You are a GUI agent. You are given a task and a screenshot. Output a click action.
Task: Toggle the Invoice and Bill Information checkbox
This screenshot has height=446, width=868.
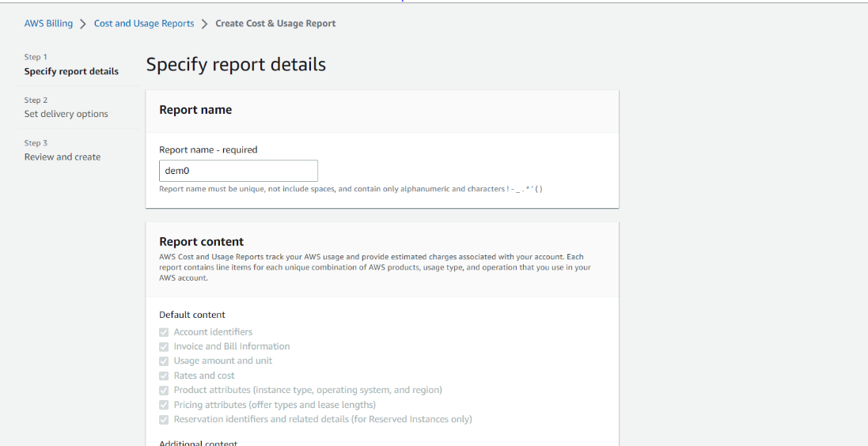pyautogui.click(x=164, y=346)
